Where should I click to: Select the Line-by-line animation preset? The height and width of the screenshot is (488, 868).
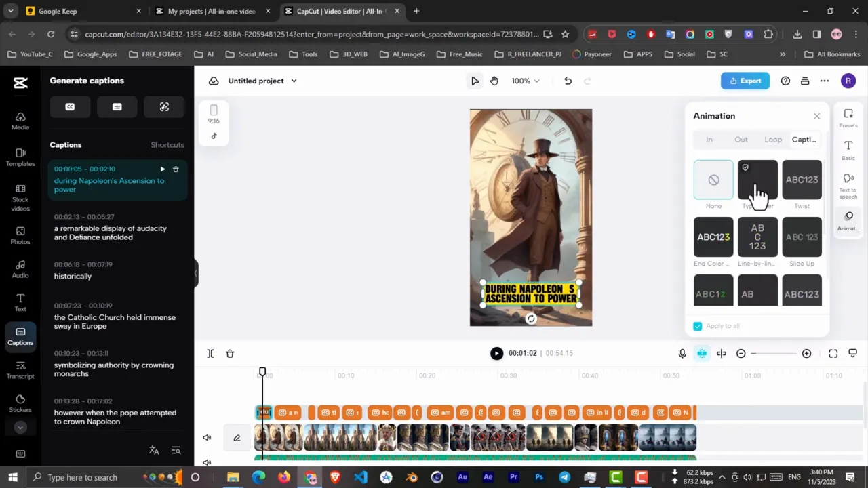pyautogui.click(x=757, y=237)
